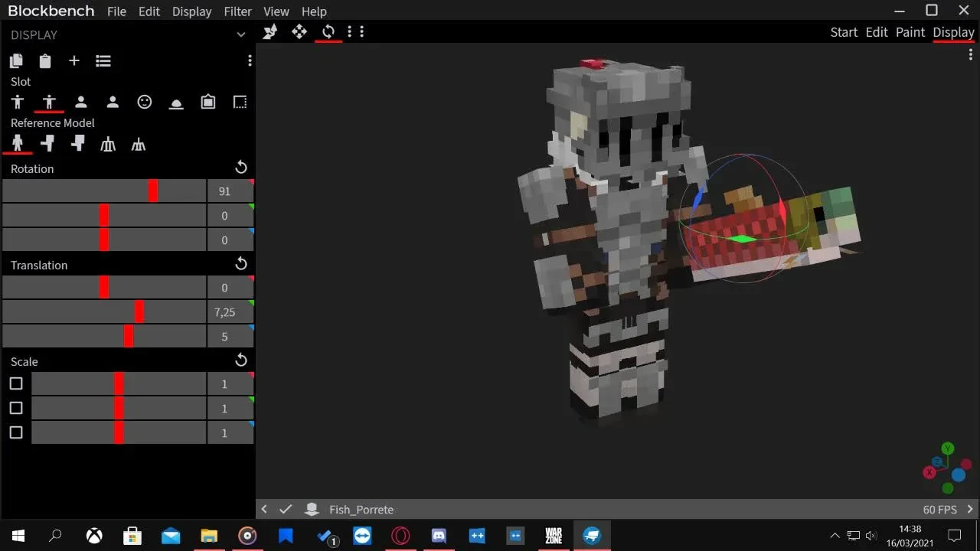Open the Display panel three-dot menu

tap(250, 61)
